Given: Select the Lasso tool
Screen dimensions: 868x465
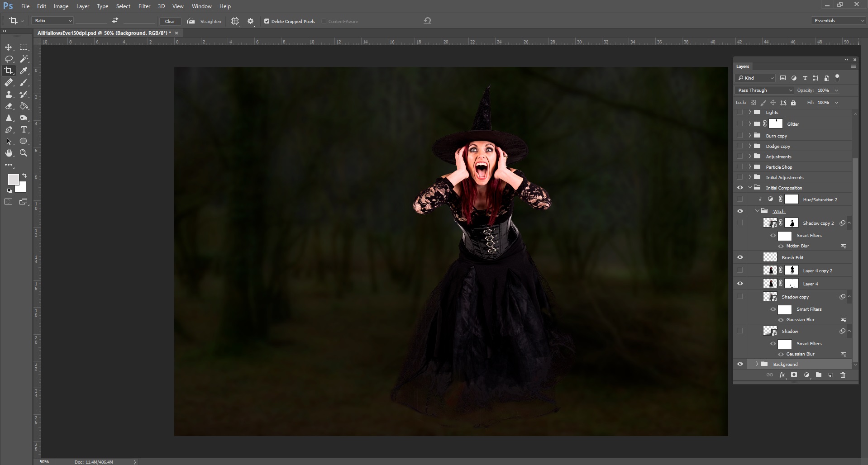Looking at the screenshot, I should tap(9, 59).
